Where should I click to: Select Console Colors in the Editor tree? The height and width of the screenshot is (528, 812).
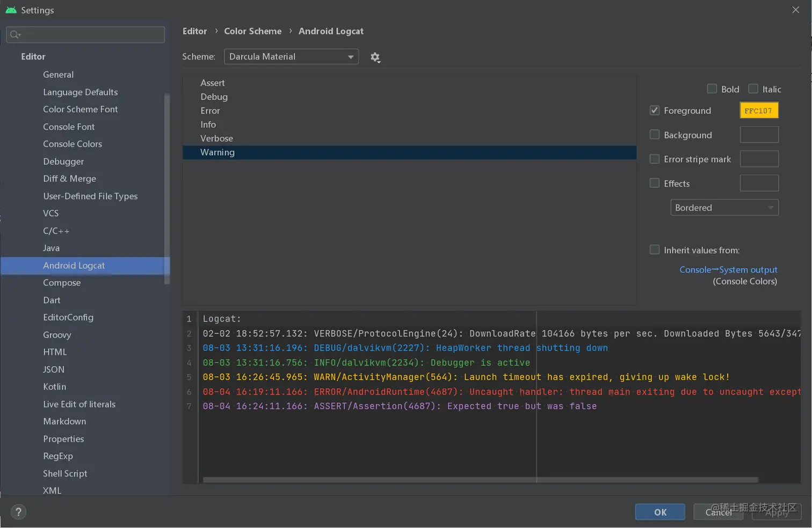coord(73,144)
